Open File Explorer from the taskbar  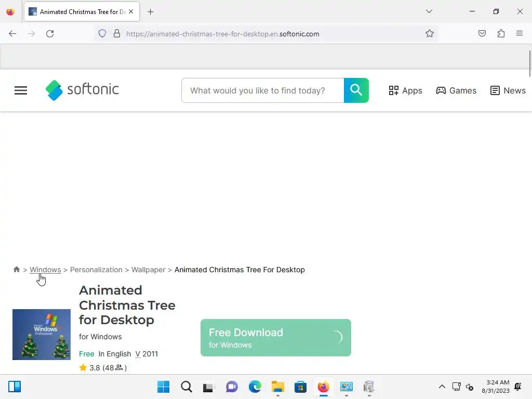click(278, 387)
